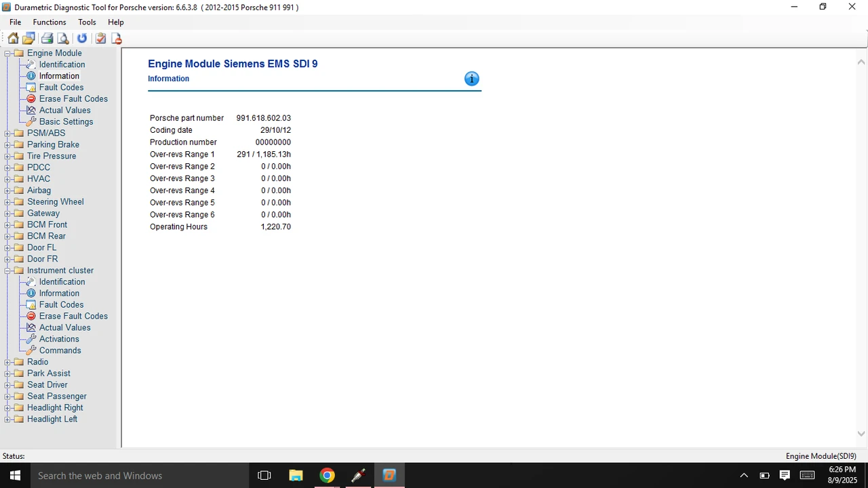Select the Gateway module folder

click(x=43, y=213)
